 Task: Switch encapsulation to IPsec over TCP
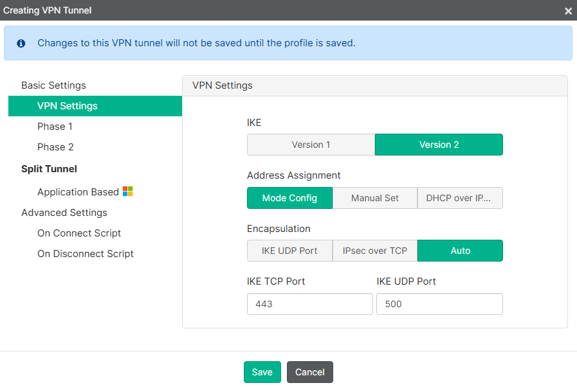pos(374,251)
